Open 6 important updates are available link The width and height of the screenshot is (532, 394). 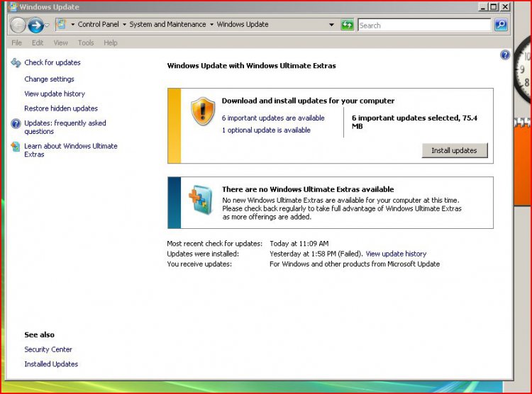coord(273,118)
